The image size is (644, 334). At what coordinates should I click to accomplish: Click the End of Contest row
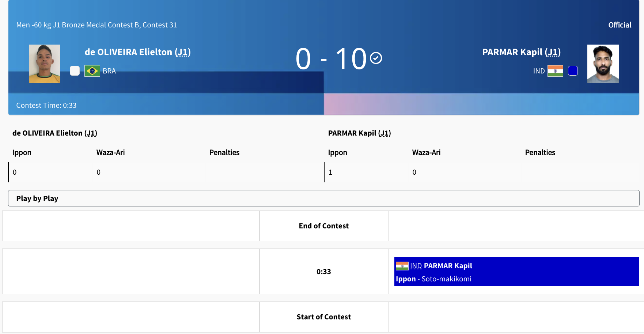[323, 226]
